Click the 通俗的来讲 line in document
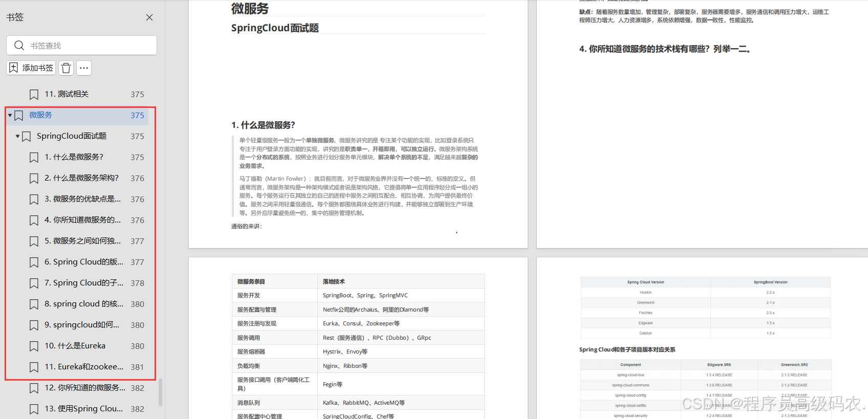The image size is (868, 419). (246, 226)
